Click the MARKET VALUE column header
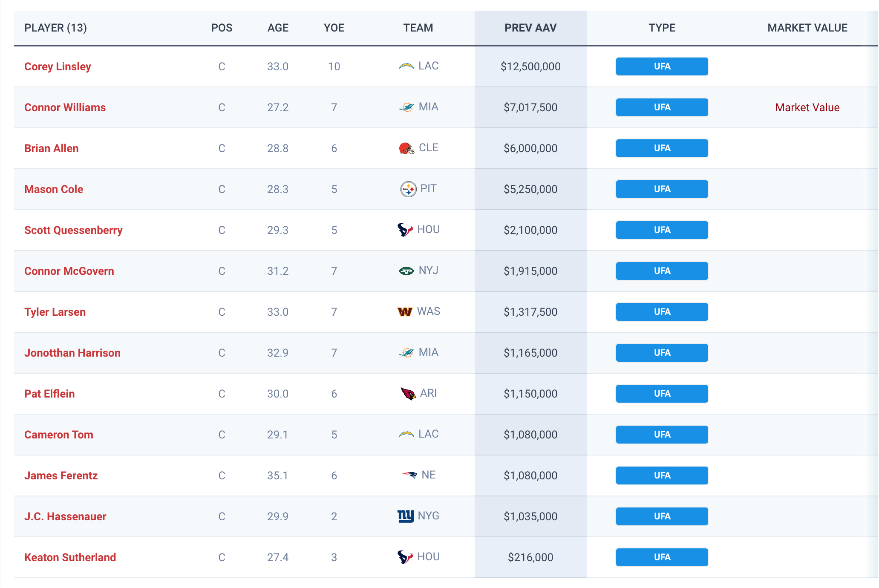The width and height of the screenshot is (879, 588). (x=807, y=28)
